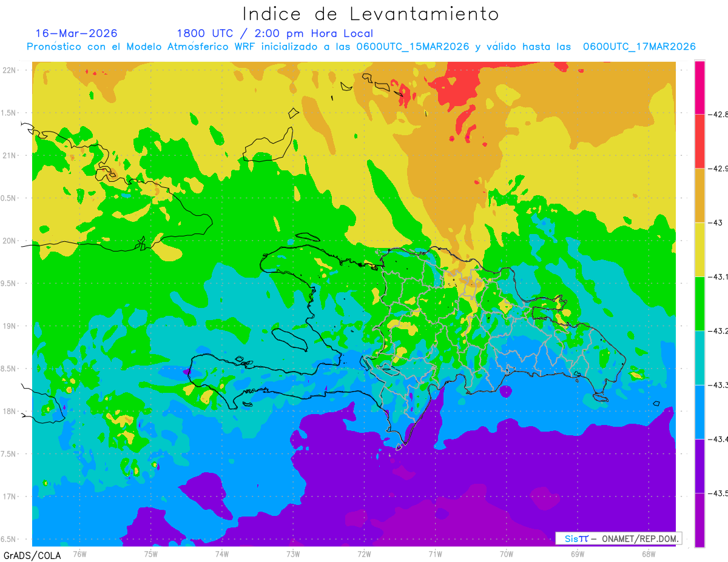Select the green legend color band

point(699,303)
